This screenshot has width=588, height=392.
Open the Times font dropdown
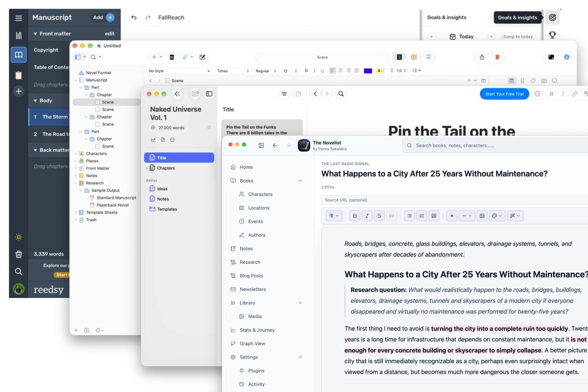point(233,71)
